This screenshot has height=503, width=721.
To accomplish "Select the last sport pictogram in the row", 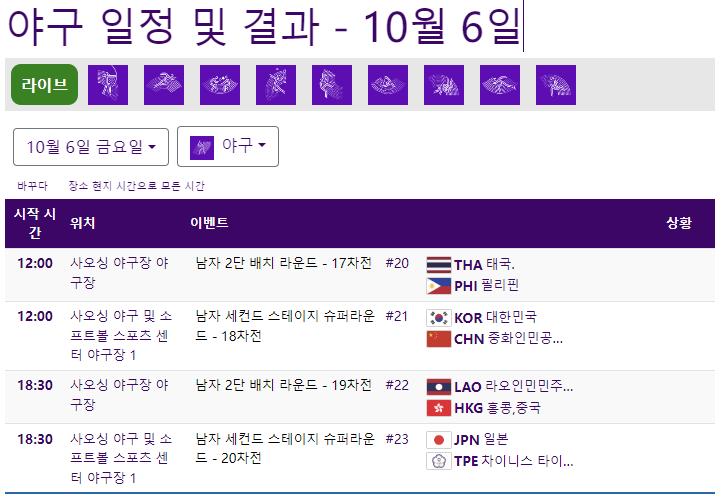I will 556,85.
